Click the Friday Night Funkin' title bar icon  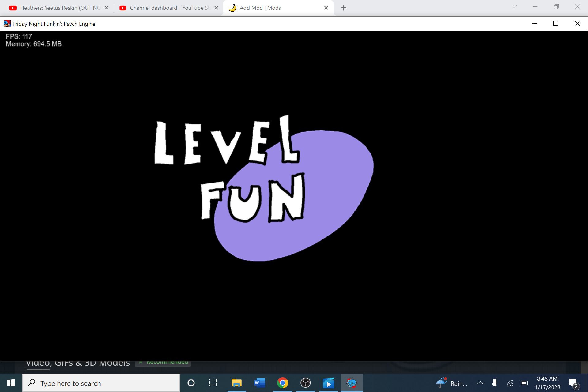pos(7,24)
